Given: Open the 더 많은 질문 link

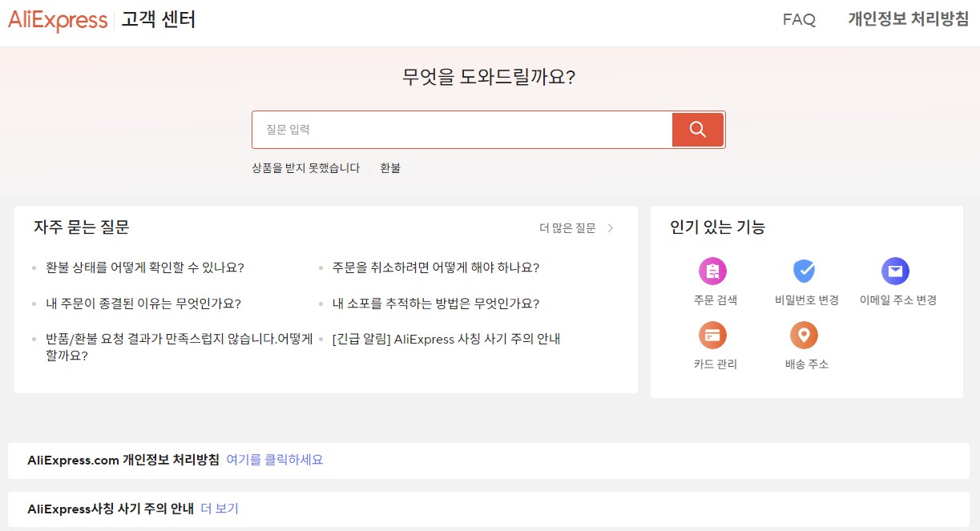Looking at the screenshot, I should click(x=568, y=228).
